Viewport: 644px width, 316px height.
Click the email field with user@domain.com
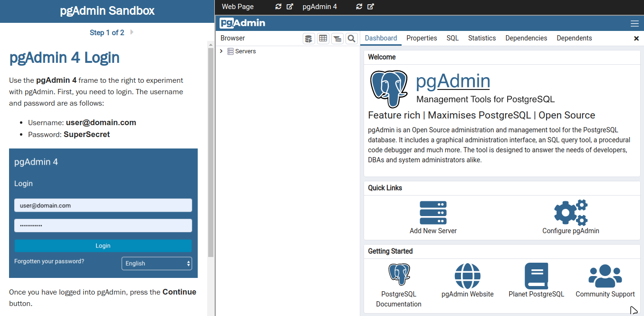point(103,205)
